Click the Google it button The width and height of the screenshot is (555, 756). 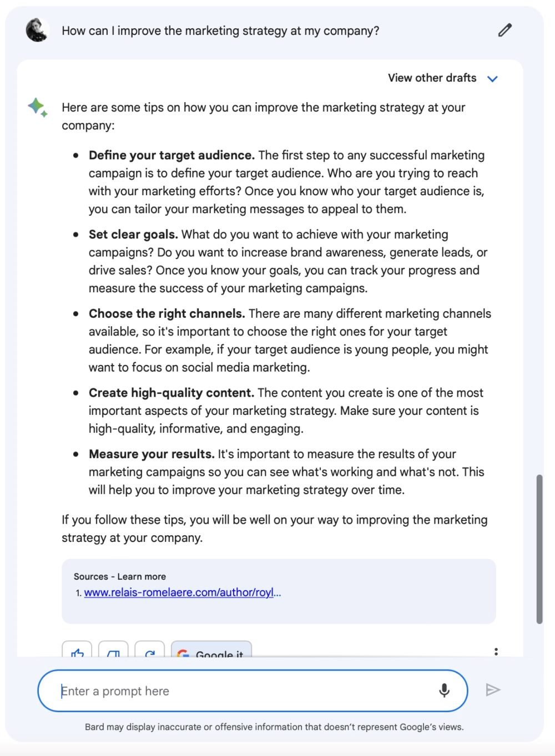click(x=211, y=650)
